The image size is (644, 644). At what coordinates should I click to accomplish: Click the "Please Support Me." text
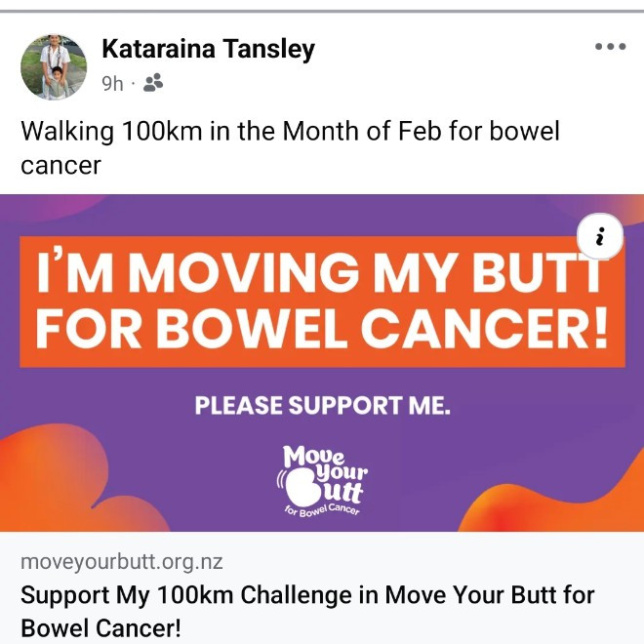pyautogui.click(x=322, y=405)
